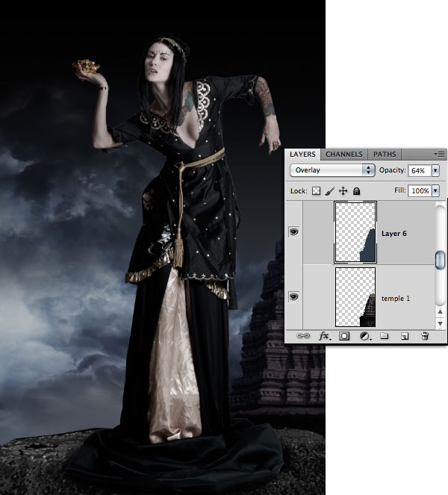
Task: Click the link layers icon
Action: click(304, 337)
